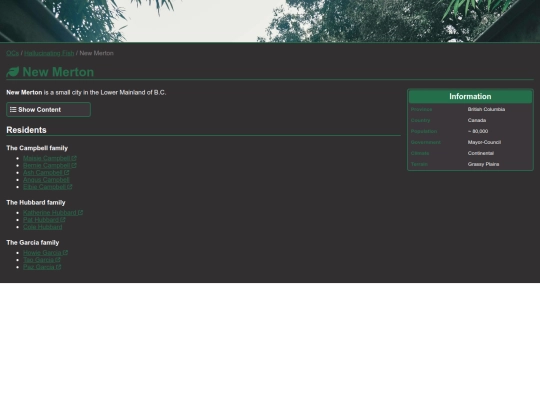This screenshot has height=405, width=540.
Task: Click "The Hubbard family" heading
Action: (x=36, y=202)
